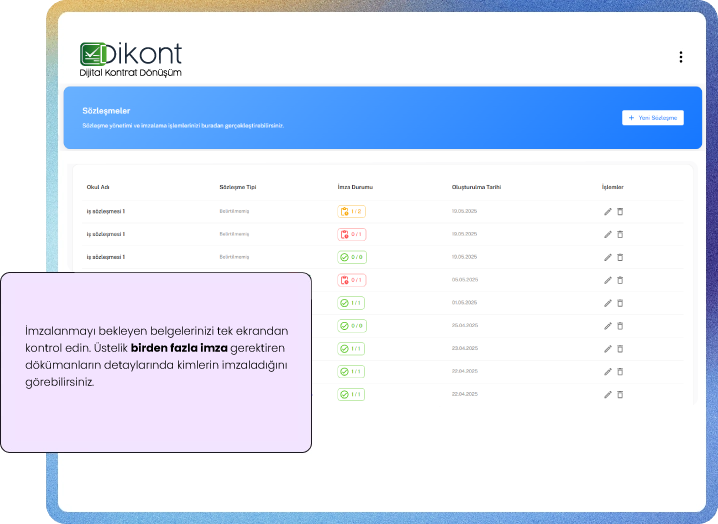This screenshot has height=524, width=718.
Task: Edit the contract with 1/2 signature status
Action: [x=607, y=211]
